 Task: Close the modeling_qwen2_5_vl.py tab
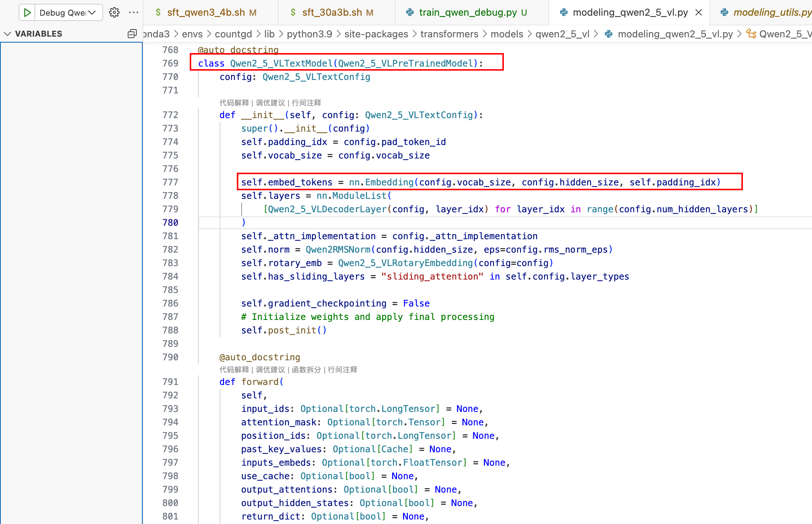(x=698, y=13)
